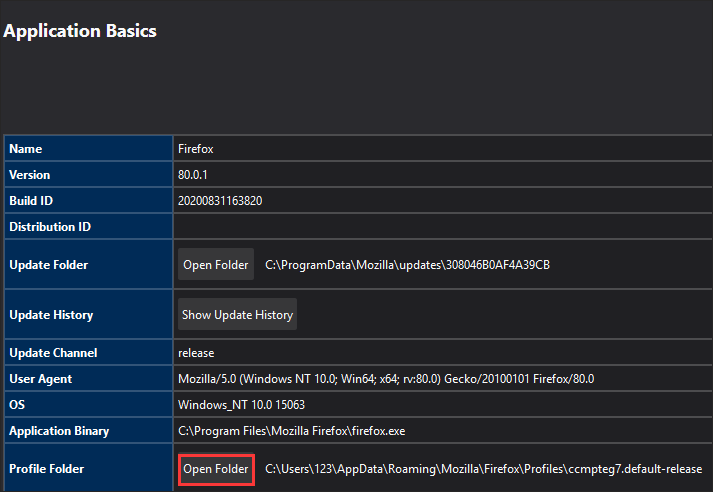This screenshot has height=492, width=713.
Task: Click the Name row label
Action: (26, 149)
